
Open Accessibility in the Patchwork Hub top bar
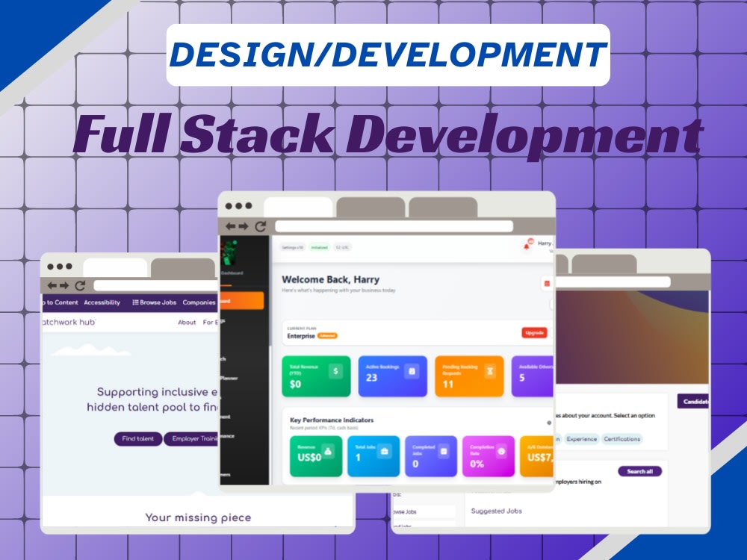tap(102, 302)
